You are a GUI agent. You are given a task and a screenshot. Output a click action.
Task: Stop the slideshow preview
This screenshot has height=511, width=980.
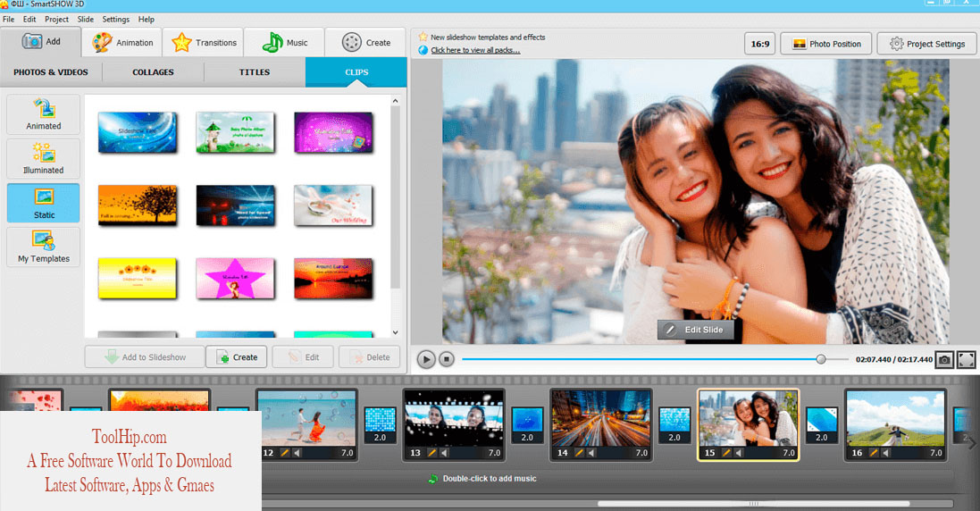click(x=447, y=359)
